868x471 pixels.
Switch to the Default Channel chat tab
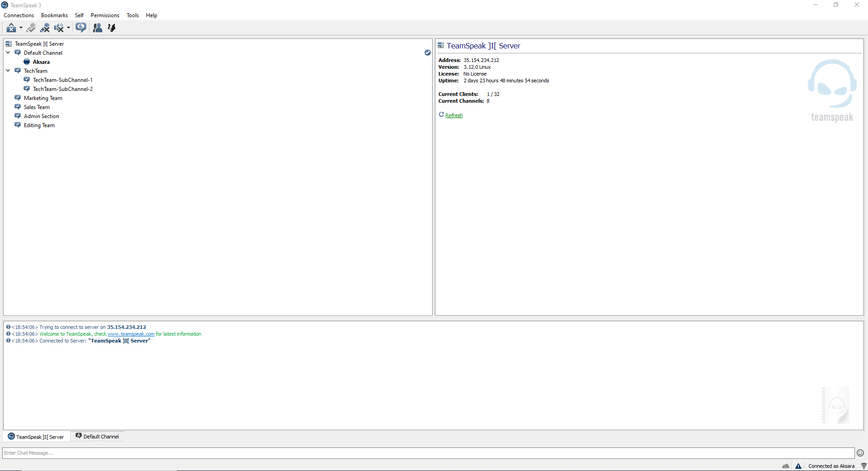97,437
